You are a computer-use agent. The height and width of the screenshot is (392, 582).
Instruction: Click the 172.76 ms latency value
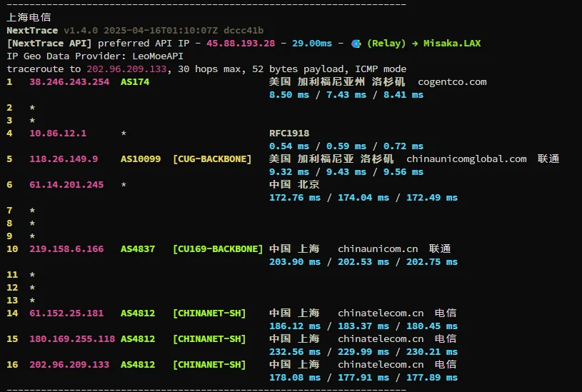tap(295, 198)
